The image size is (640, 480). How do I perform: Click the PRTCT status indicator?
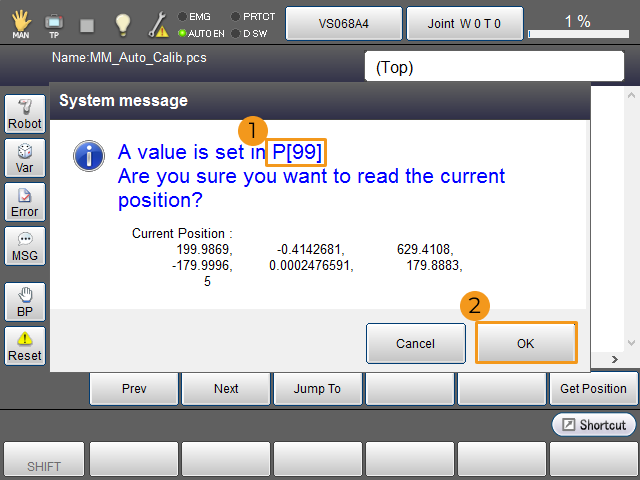(x=253, y=17)
